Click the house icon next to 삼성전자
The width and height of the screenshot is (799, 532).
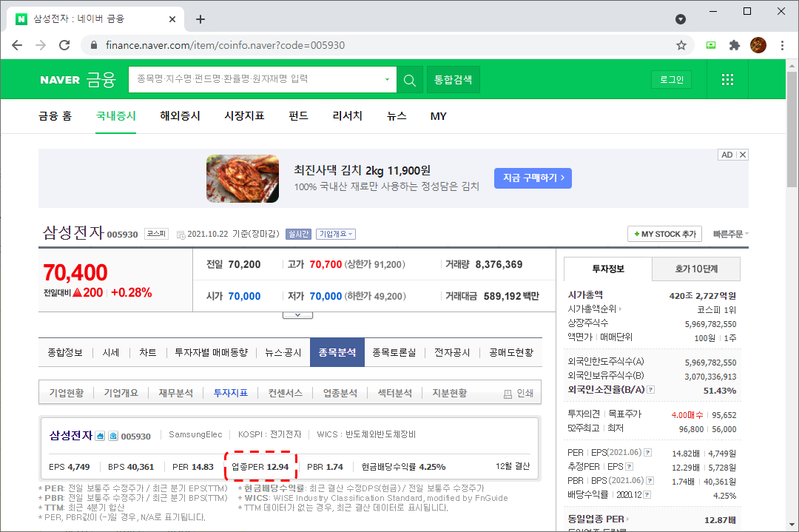pos(101,437)
